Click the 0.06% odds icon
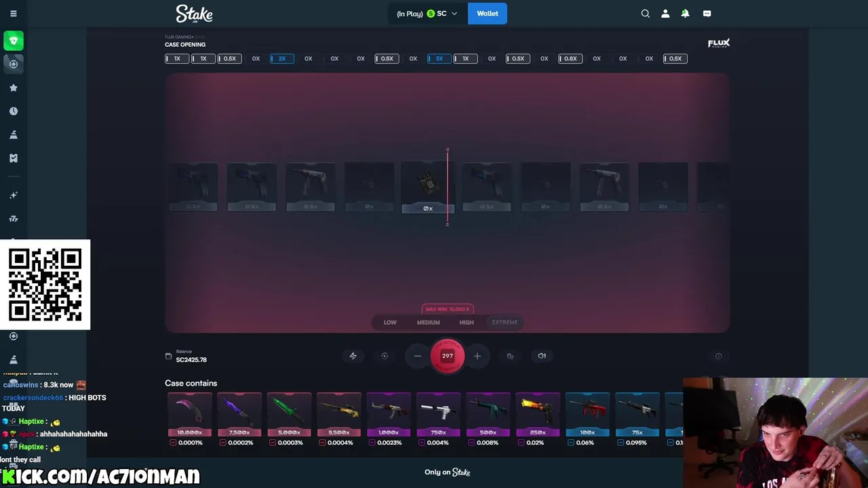The height and width of the screenshot is (488, 868). (x=571, y=443)
